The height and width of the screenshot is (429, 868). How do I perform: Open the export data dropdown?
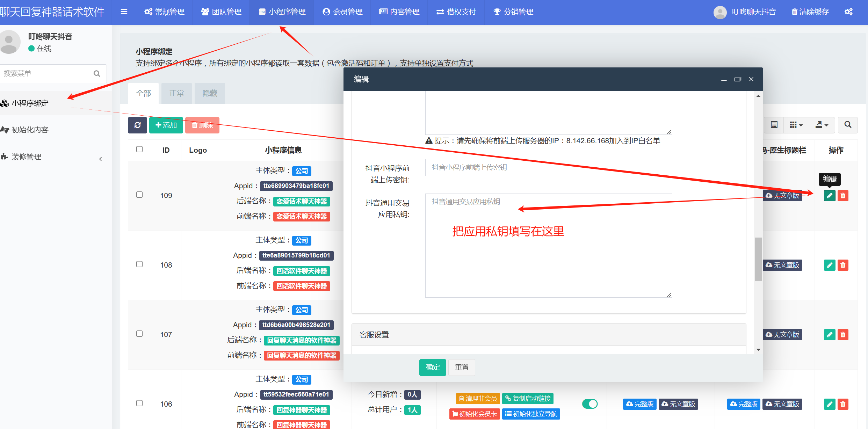tap(822, 125)
